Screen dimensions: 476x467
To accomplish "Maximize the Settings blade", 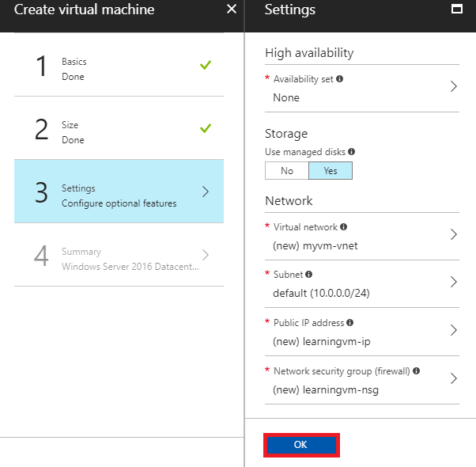I will [x=455, y=9].
